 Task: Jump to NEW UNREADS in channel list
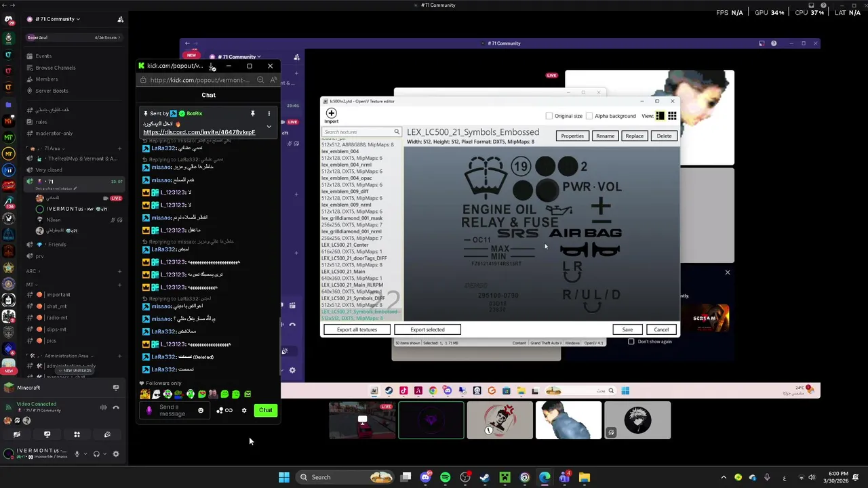click(x=74, y=371)
